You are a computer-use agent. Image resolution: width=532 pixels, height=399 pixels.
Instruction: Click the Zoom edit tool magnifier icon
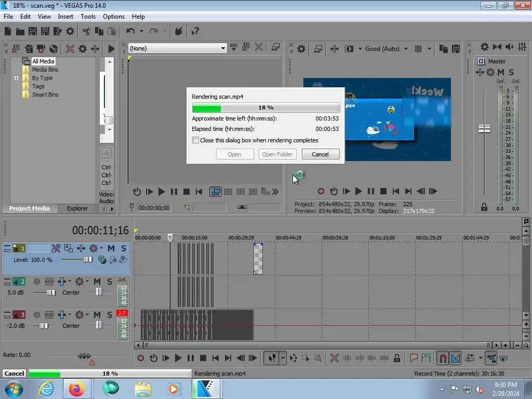pos(318,358)
